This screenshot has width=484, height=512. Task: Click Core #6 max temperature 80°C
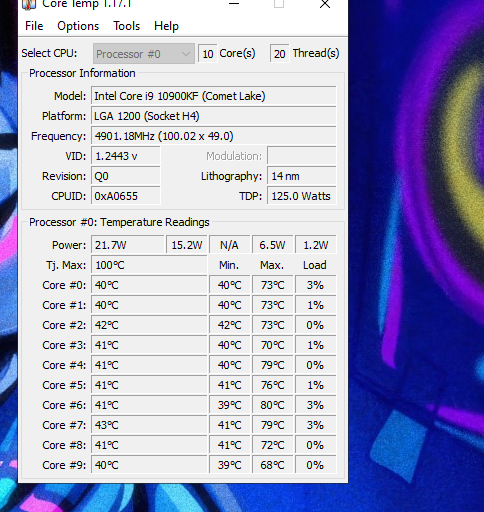(x=272, y=405)
